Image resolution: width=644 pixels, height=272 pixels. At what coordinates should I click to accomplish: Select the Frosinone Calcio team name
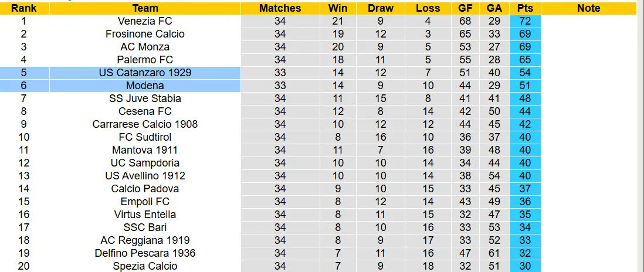[x=145, y=34]
